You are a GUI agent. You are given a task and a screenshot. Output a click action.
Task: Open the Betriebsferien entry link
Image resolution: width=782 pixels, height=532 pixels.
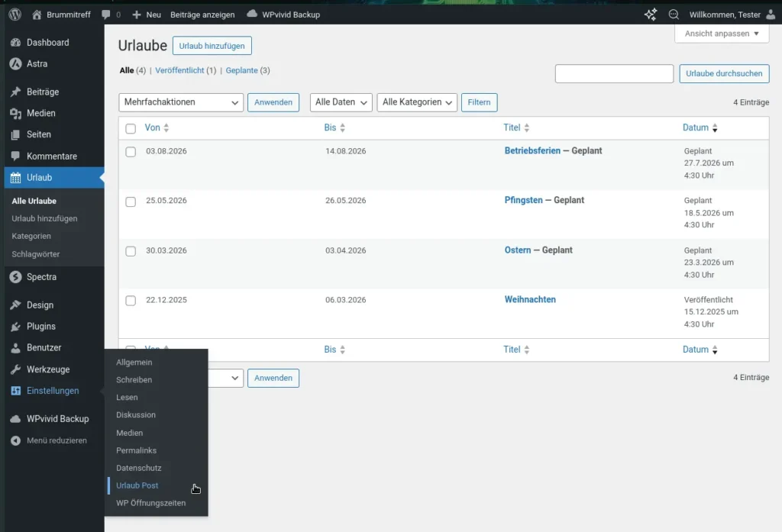(532, 150)
